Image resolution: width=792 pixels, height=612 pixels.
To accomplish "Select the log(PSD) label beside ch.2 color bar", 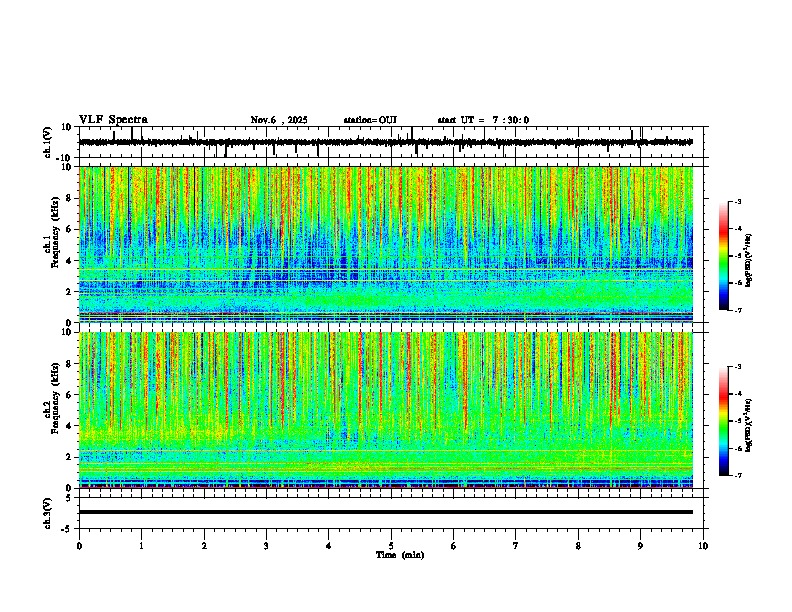I will tap(749, 425).
